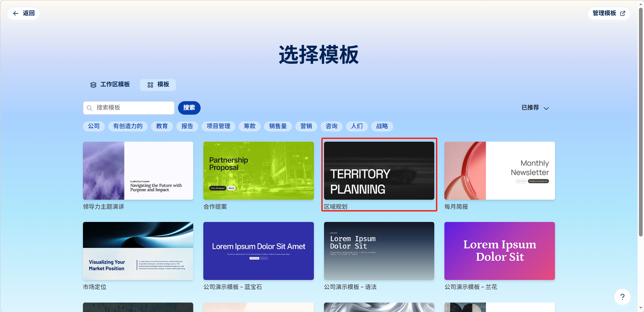Click the magnifier icon in search box

tap(89, 108)
